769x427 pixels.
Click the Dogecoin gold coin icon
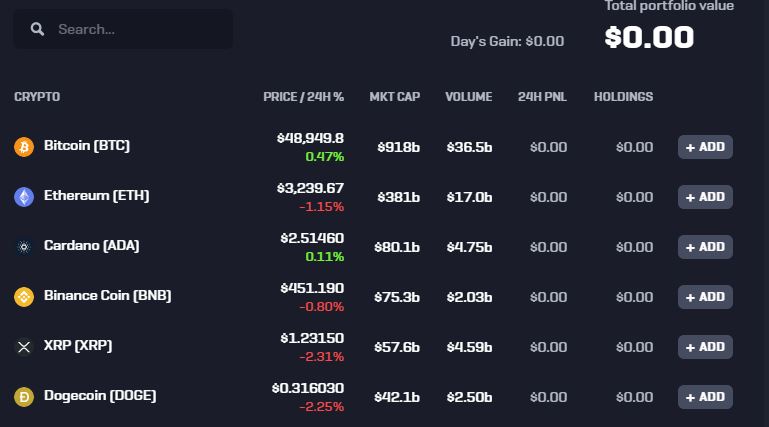[x=24, y=397]
